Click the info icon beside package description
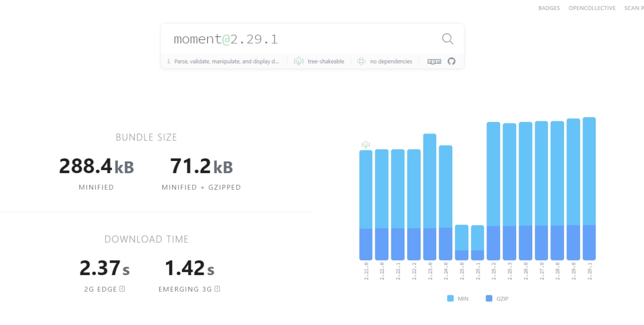This screenshot has width=644, height=325. click(169, 61)
